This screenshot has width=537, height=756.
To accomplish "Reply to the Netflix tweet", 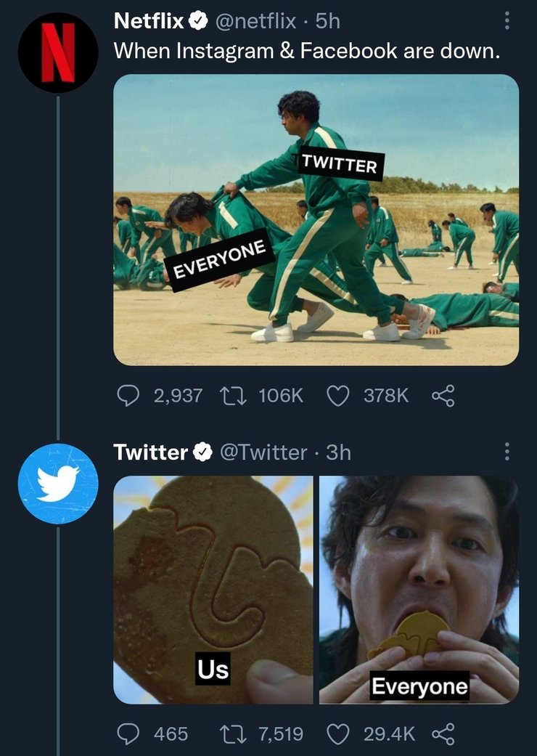I will tap(128, 395).
